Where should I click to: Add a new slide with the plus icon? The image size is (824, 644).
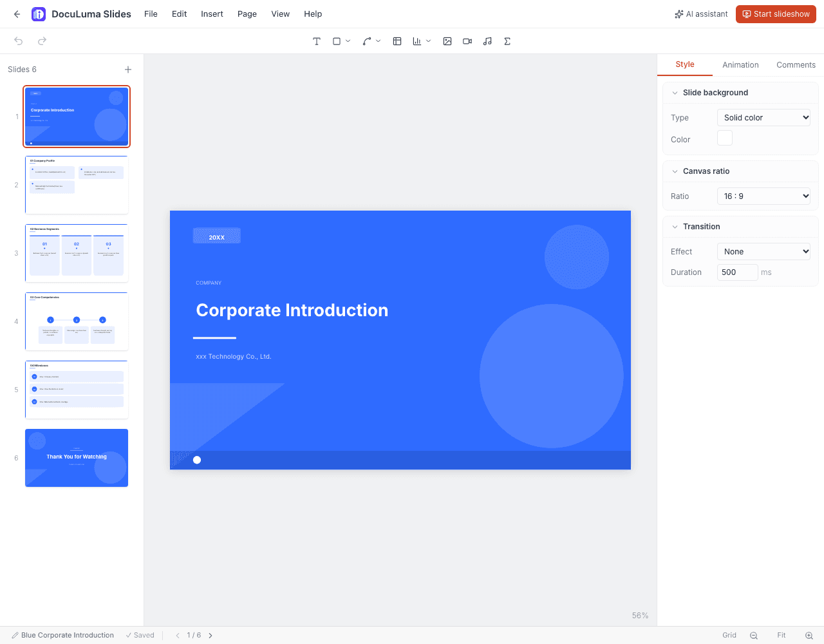[x=128, y=70]
